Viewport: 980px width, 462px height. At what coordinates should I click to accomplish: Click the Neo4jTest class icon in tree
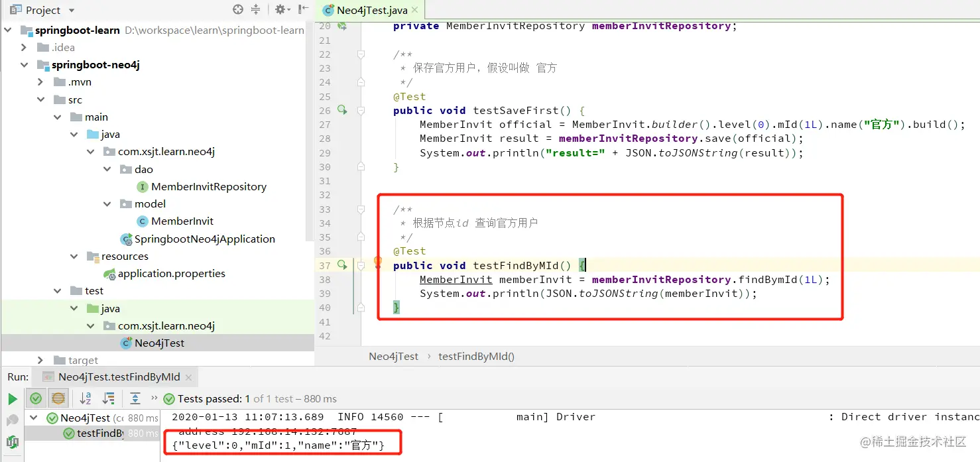pyautogui.click(x=126, y=343)
